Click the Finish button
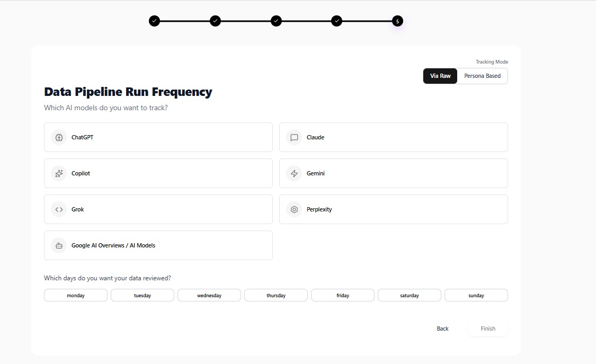The width and height of the screenshot is (596, 364). pos(488,329)
